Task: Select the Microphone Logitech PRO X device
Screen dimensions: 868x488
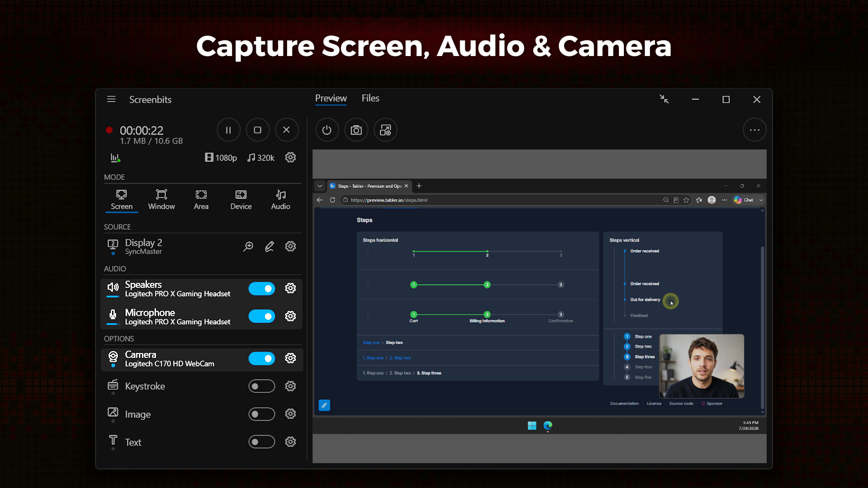Action: (x=177, y=317)
